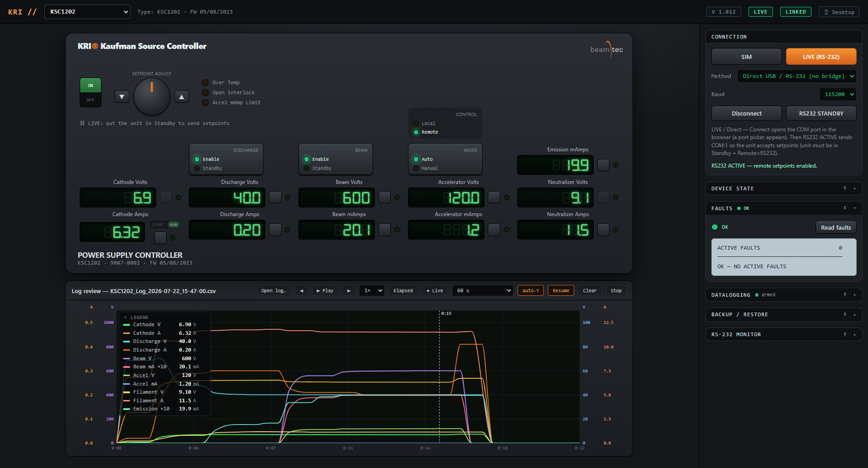Pin the Datalogging panel
The height and width of the screenshot is (468, 868).
845,295
